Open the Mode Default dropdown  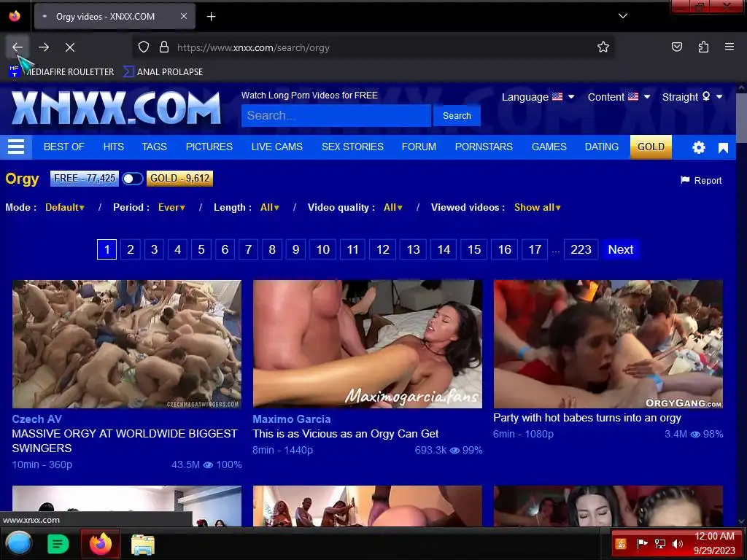pyautogui.click(x=65, y=208)
